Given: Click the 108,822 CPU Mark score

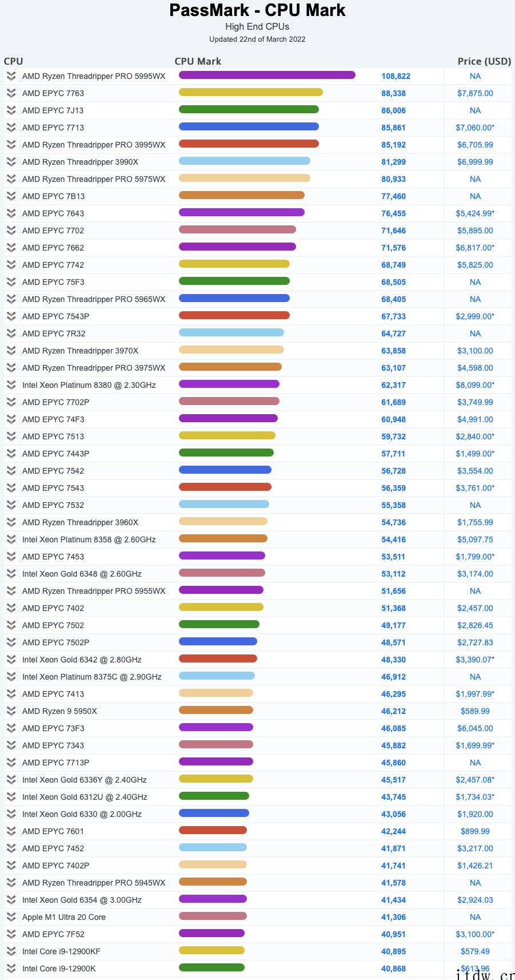Looking at the screenshot, I should [396, 76].
